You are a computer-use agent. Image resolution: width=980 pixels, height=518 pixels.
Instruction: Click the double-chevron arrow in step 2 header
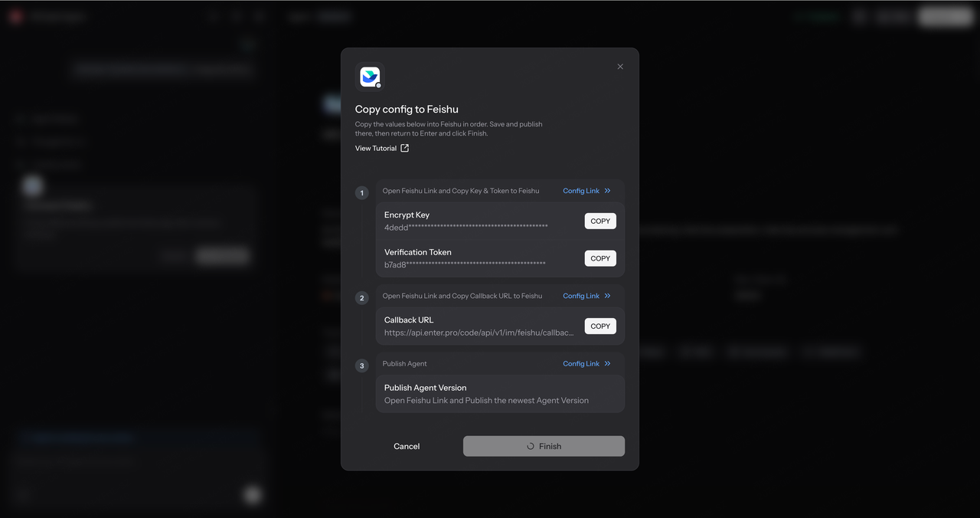(608, 296)
